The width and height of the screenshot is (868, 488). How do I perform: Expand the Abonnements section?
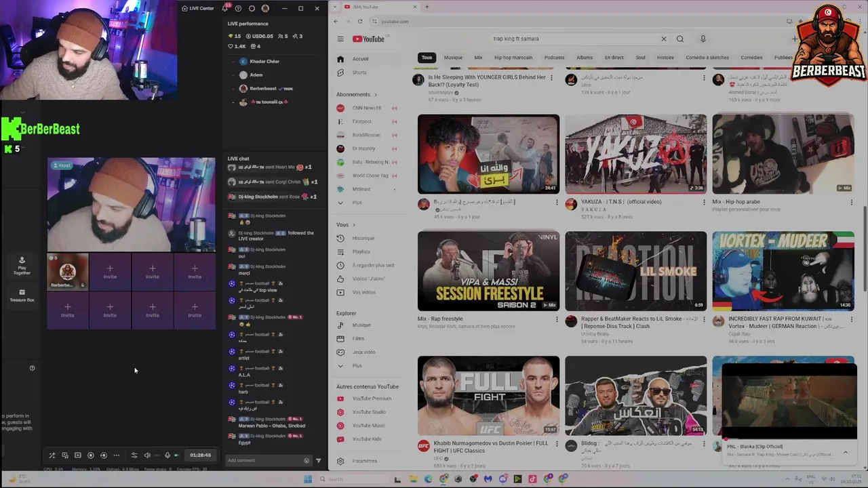[357, 94]
